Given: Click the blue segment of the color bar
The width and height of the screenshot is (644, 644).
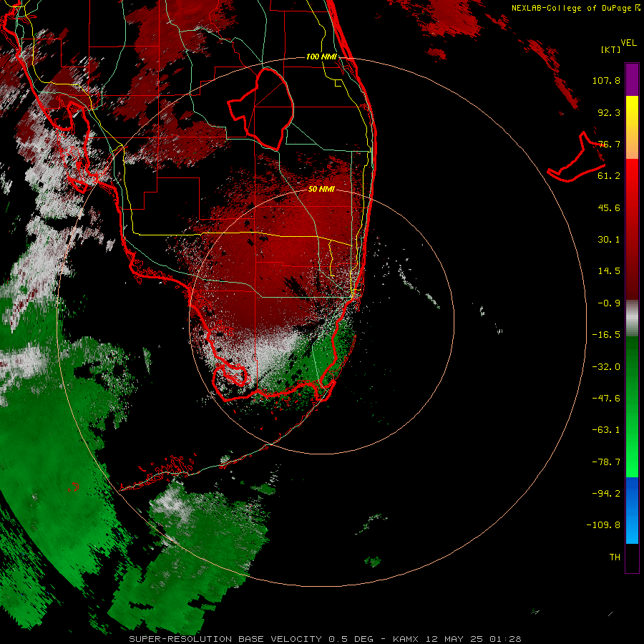Looking at the screenshot, I should [x=632, y=510].
